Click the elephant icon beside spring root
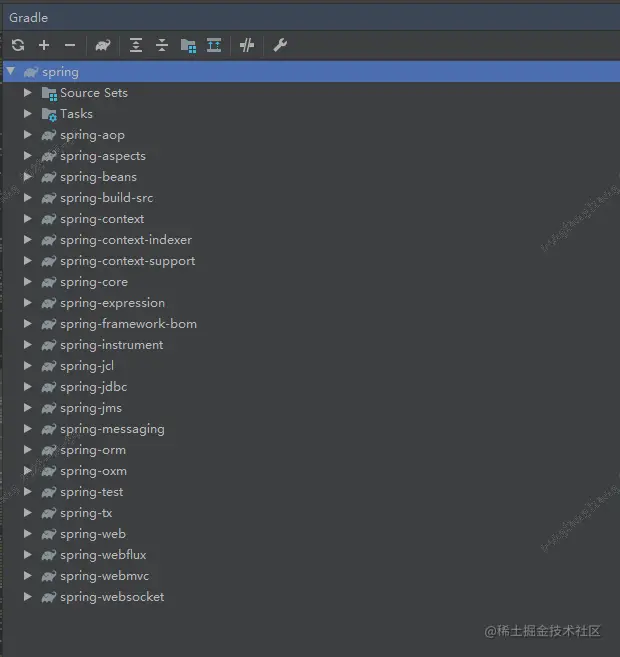 coord(31,72)
